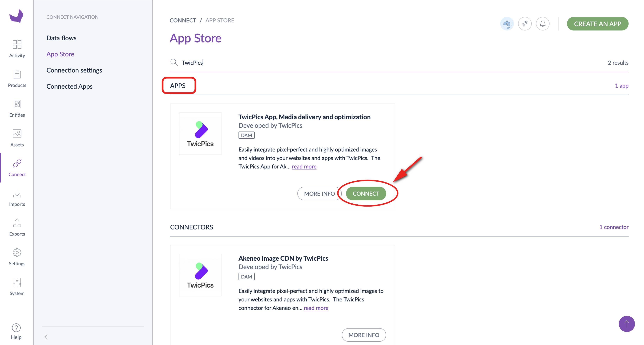Open the notifications bell
Viewport: 644px width, 345px height.
tap(542, 24)
